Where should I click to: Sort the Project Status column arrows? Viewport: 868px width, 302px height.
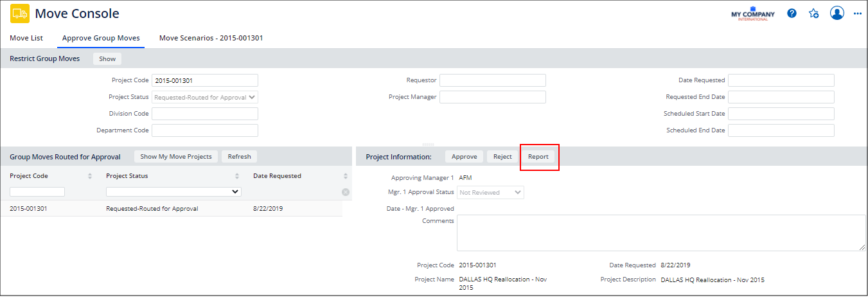coord(237,176)
